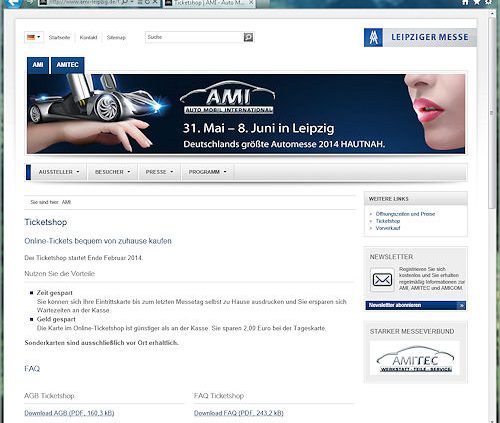This screenshot has height=423, width=500.
Task: Expand the AUSSTELLER menu
Action: (59, 172)
